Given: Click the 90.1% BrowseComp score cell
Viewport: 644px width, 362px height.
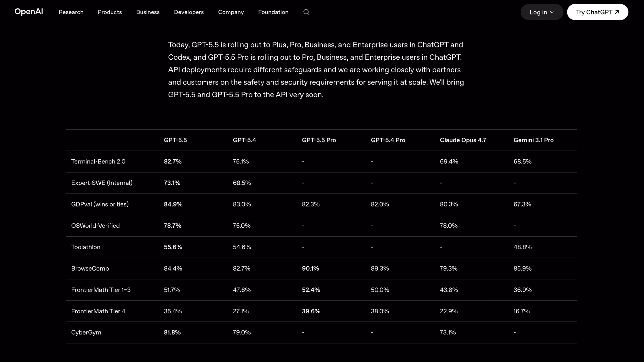Looking at the screenshot, I should [310, 268].
